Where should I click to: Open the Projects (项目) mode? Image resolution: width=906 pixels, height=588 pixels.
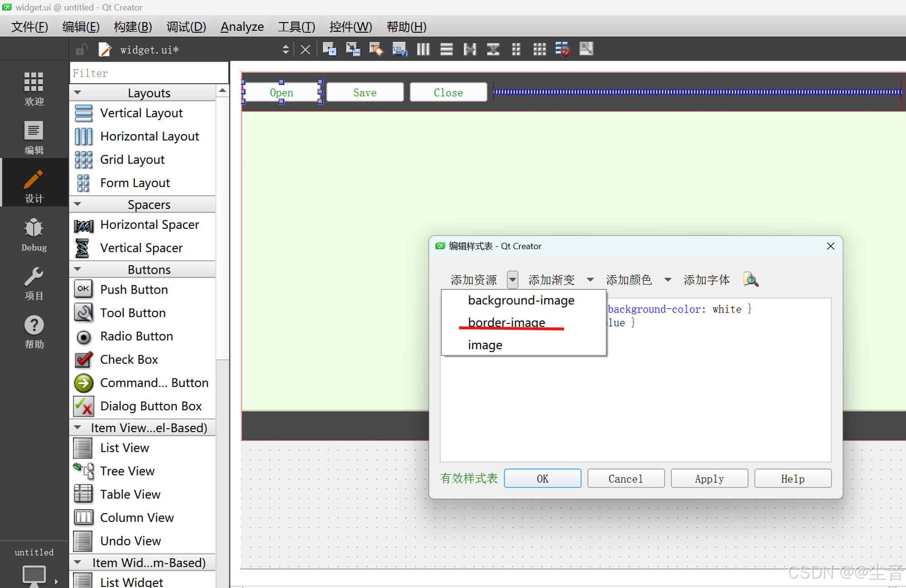point(34,283)
